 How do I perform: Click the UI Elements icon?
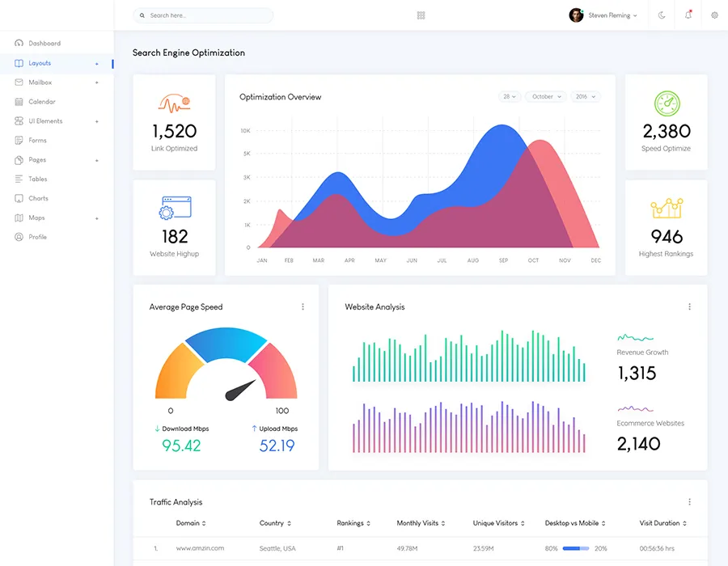pyautogui.click(x=19, y=121)
